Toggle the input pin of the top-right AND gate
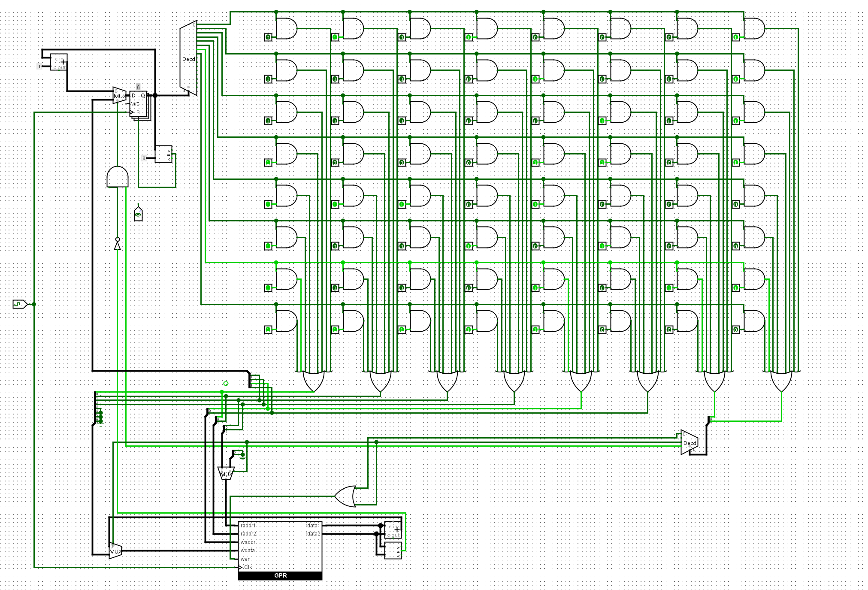The height and width of the screenshot is (590, 868). click(x=735, y=38)
